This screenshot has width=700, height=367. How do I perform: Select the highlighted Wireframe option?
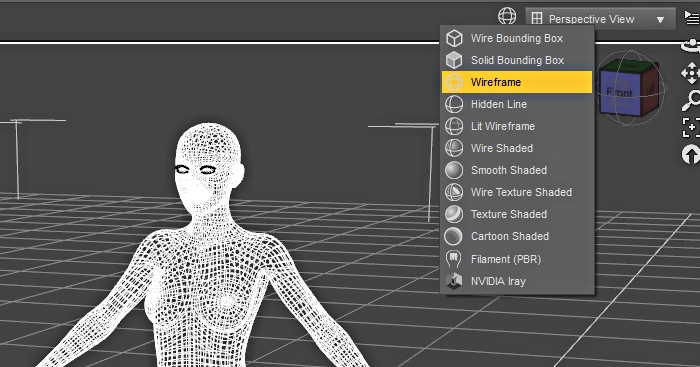coord(517,82)
